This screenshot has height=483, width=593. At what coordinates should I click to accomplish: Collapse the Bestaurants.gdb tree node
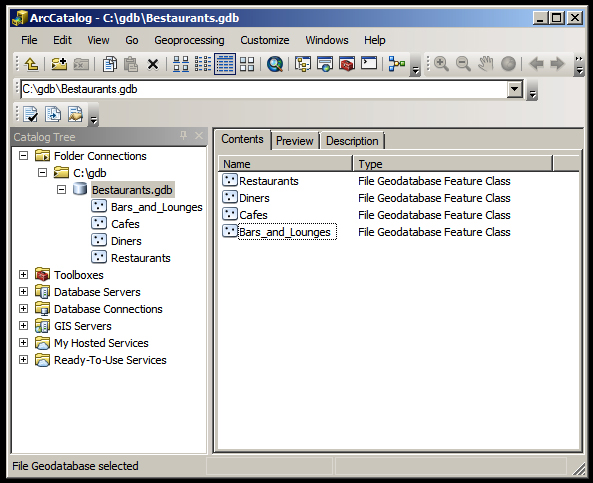[61, 189]
